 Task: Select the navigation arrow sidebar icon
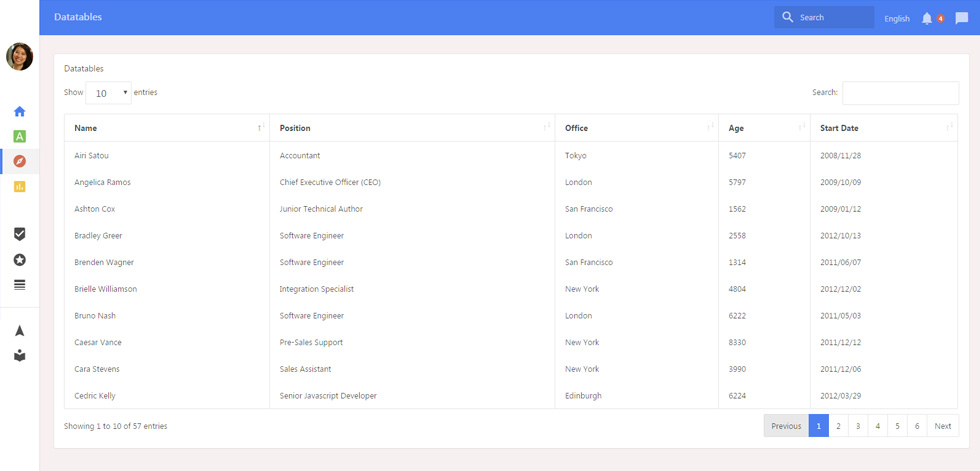pos(19,330)
